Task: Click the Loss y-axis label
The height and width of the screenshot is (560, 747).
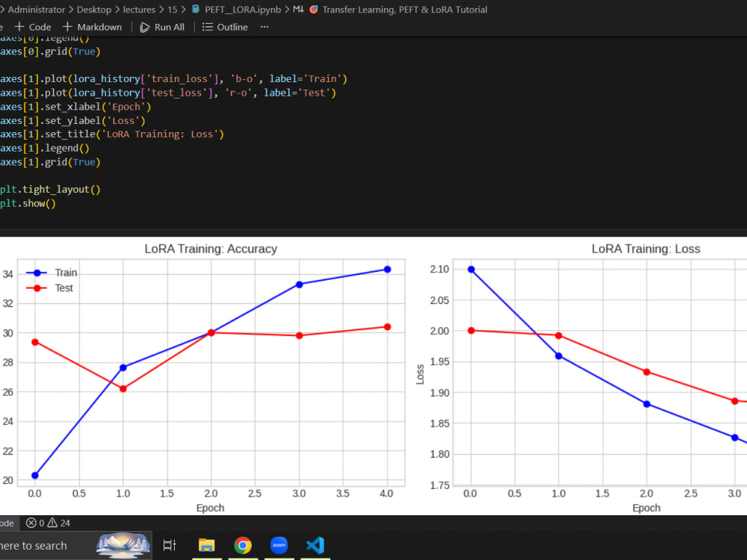Action: pyautogui.click(x=420, y=374)
